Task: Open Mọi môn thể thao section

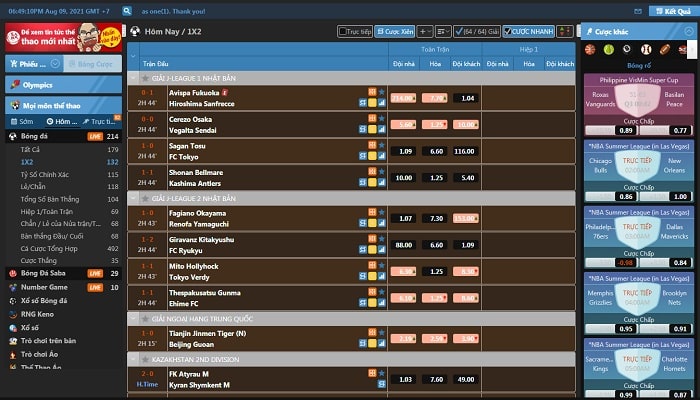Action: (63, 106)
